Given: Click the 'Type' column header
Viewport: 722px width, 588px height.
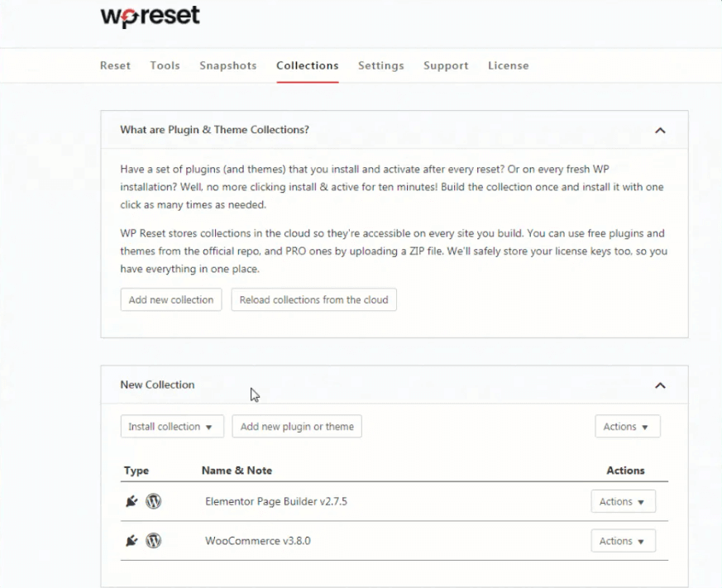Looking at the screenshot, I should tap(136, 471).
